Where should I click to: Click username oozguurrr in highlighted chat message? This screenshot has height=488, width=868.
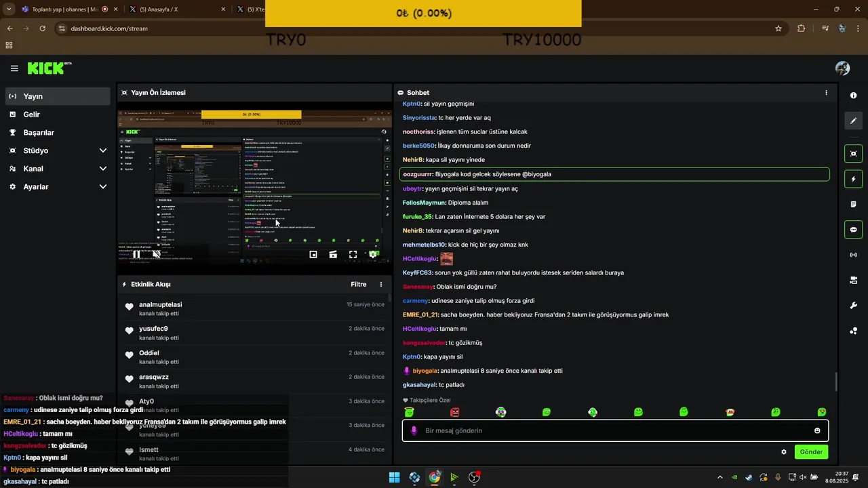418,174
